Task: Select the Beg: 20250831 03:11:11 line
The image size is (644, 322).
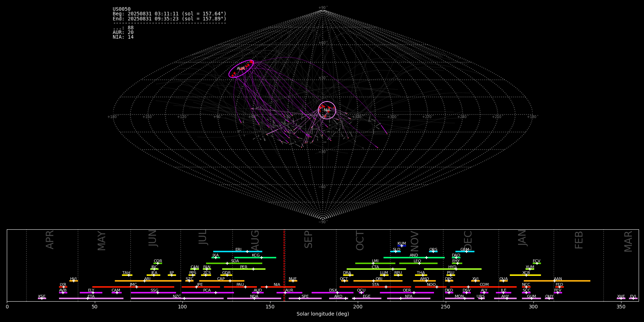Action: click(x=170, y=14)
